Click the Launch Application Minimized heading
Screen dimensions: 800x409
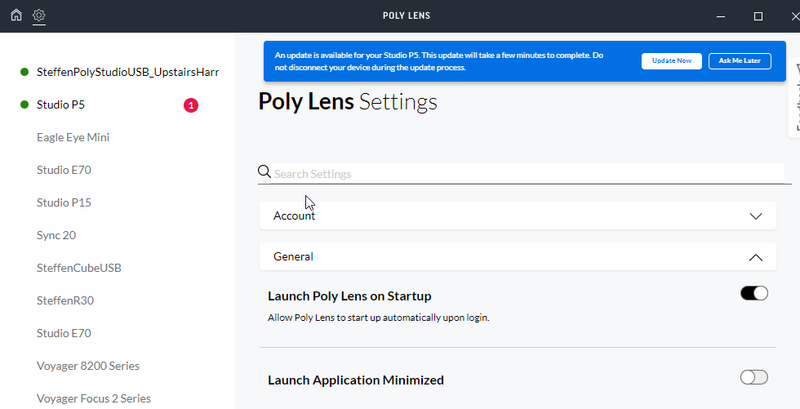coord(356,380)
